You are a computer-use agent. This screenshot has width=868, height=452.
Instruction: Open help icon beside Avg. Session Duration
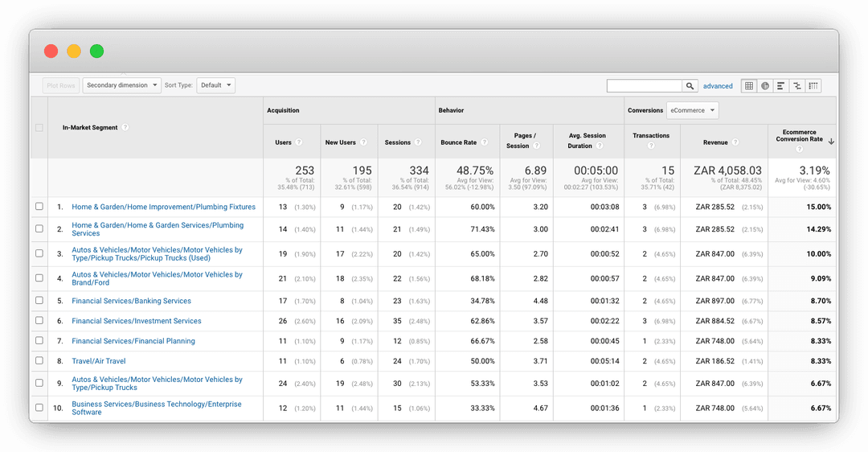(600, 146)
